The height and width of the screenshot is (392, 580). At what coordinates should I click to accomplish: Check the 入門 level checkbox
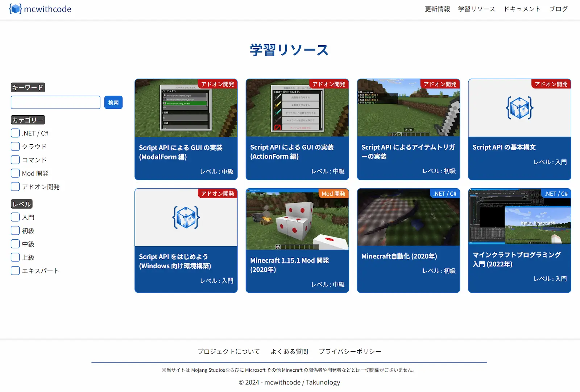(x=15, y=217)
